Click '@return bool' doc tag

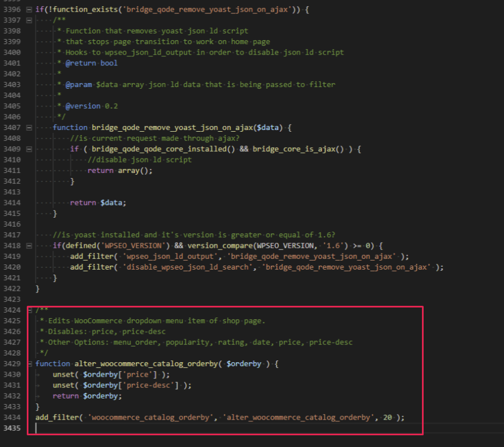coord(92,63)
